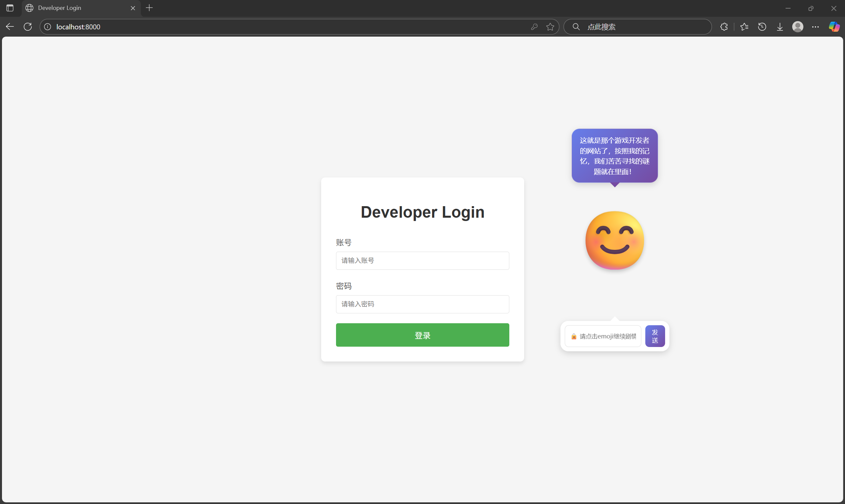
Task: Focus the 账号 account input field
Action: pos(422,261)
